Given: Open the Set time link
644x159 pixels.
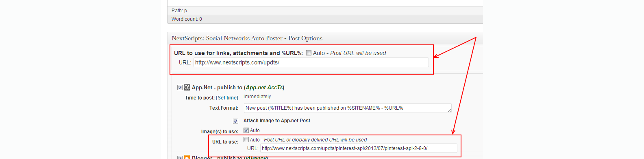Looking at the screenshot, I should point(227,98).
